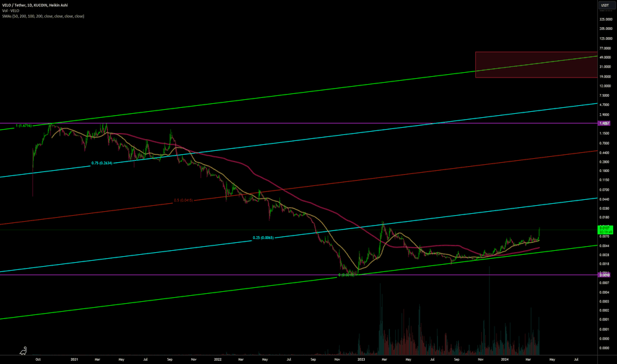Click the 49.0000 price scale label

point(606,58)
